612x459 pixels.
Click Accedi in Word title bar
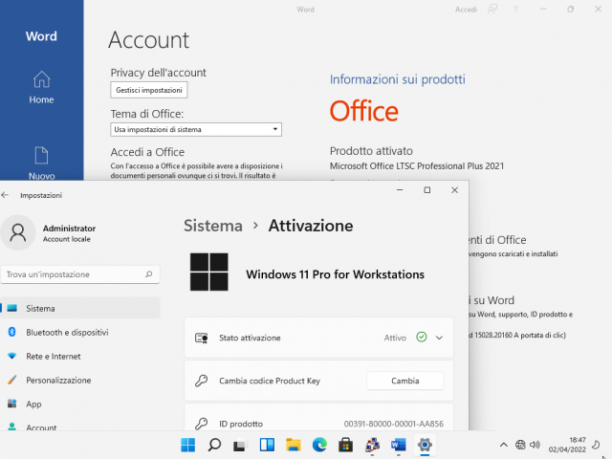pyautogui.click(x=466, y=9)
